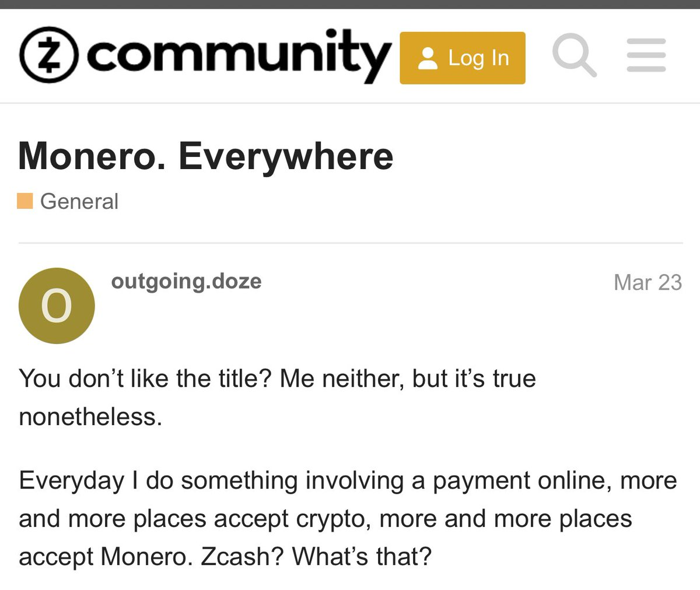Click the word 'Everywhere' in the topic title
700x590 pixels.
pos(286,157)
